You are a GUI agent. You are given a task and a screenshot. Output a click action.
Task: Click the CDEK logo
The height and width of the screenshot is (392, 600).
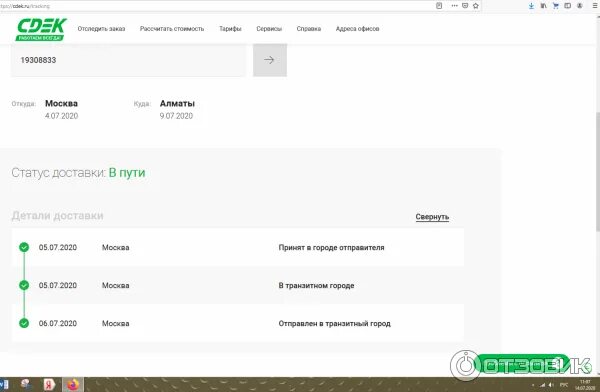coord(41,29)
